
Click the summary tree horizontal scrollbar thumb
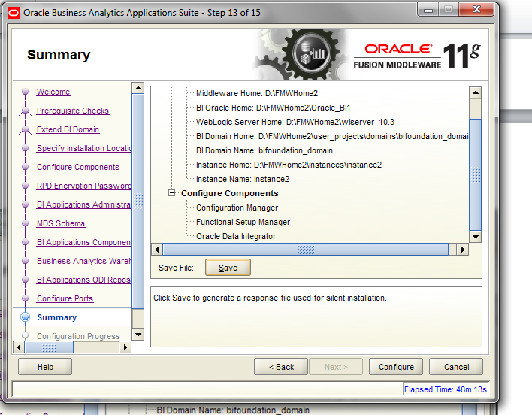click(306, 250)
